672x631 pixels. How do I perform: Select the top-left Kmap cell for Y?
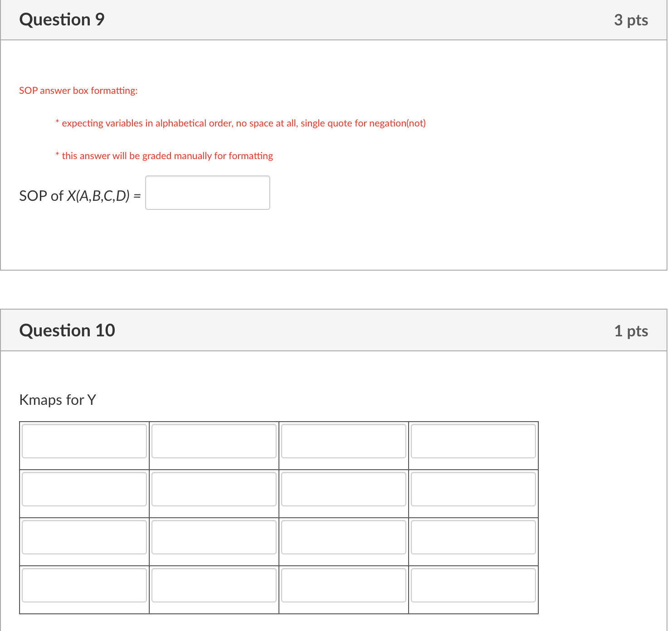(84, 441)
